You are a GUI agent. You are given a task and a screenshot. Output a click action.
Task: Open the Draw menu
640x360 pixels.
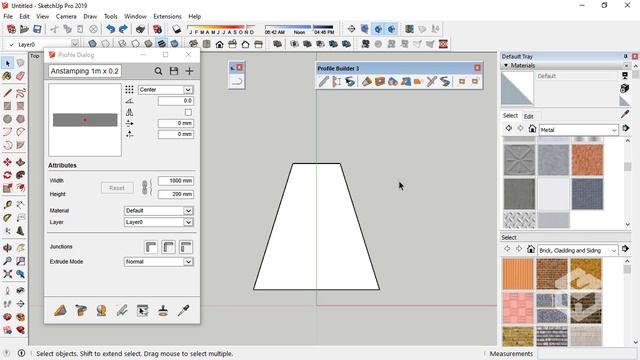pos(90,16)
